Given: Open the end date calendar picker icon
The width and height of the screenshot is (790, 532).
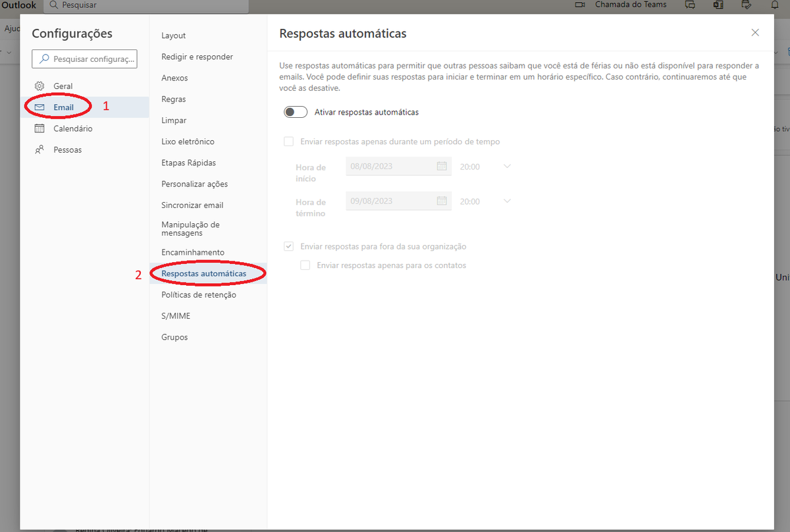Looking at the screenshot, I should click(442, 201).
